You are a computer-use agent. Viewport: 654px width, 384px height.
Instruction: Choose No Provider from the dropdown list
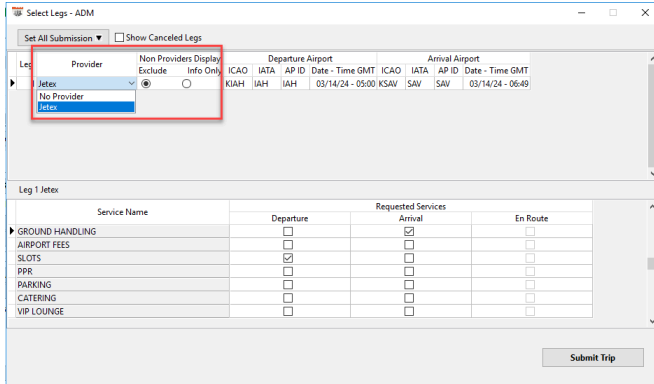tap(86, 96)
